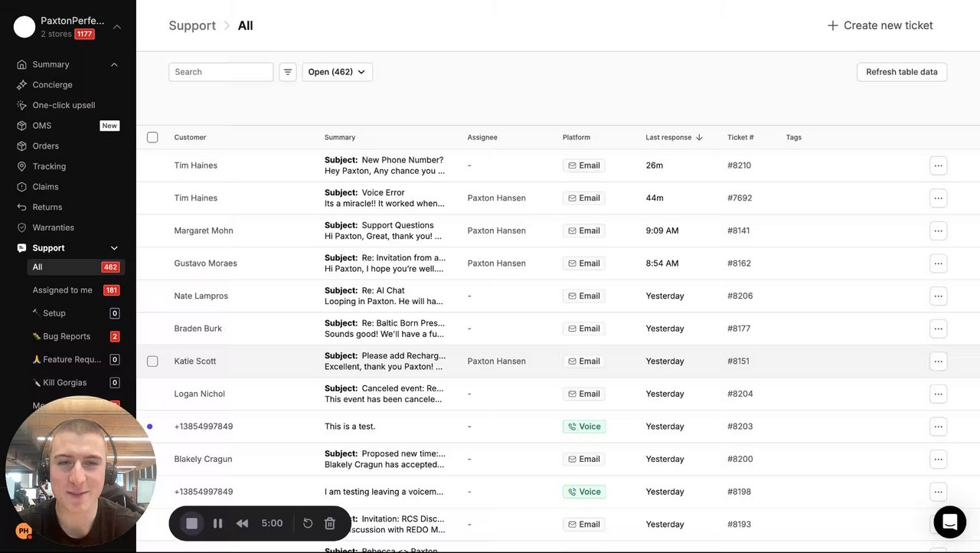Delete the recording with trash icon

(x=330, y=523)
